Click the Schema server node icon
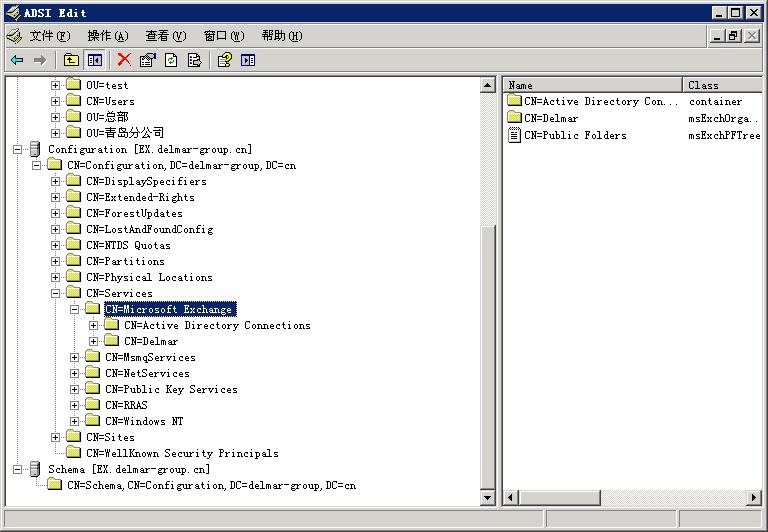Viewport: 768px width, 532px height. 35,469
